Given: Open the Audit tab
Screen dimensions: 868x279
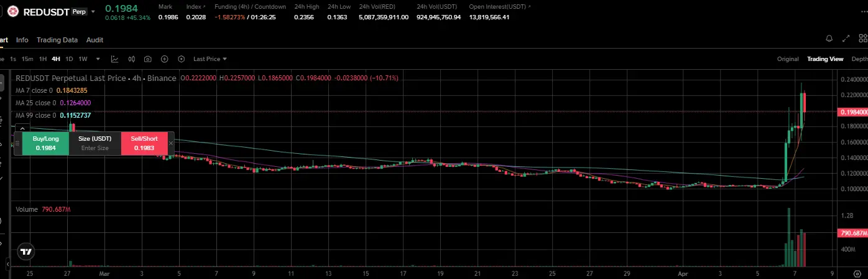Looking at the screenshot, I should (x=95, y=40).
